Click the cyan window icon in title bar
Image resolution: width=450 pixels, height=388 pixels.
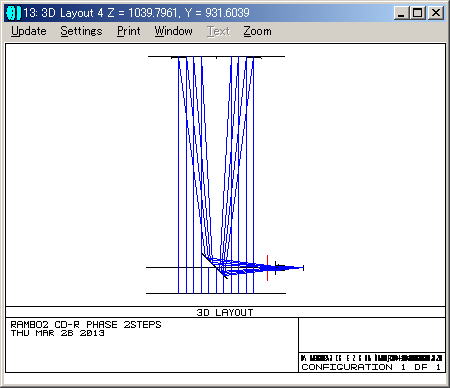[x=13, y=13]
